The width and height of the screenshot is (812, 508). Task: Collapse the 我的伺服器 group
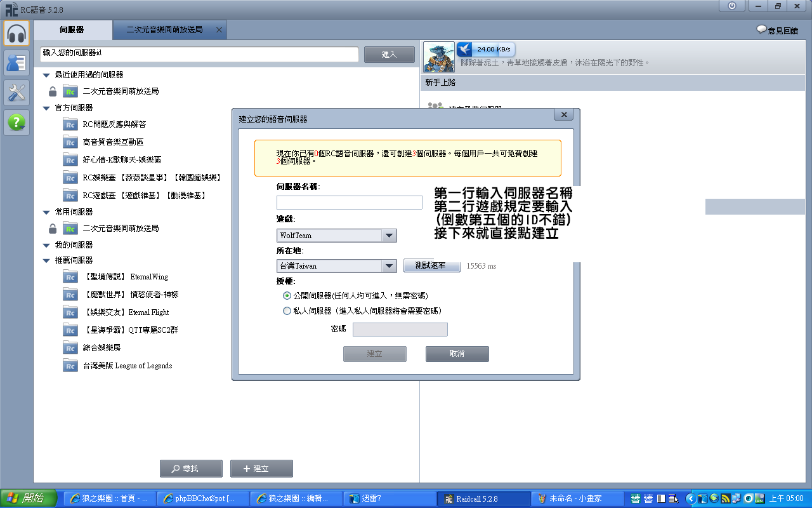pos(46,245)
